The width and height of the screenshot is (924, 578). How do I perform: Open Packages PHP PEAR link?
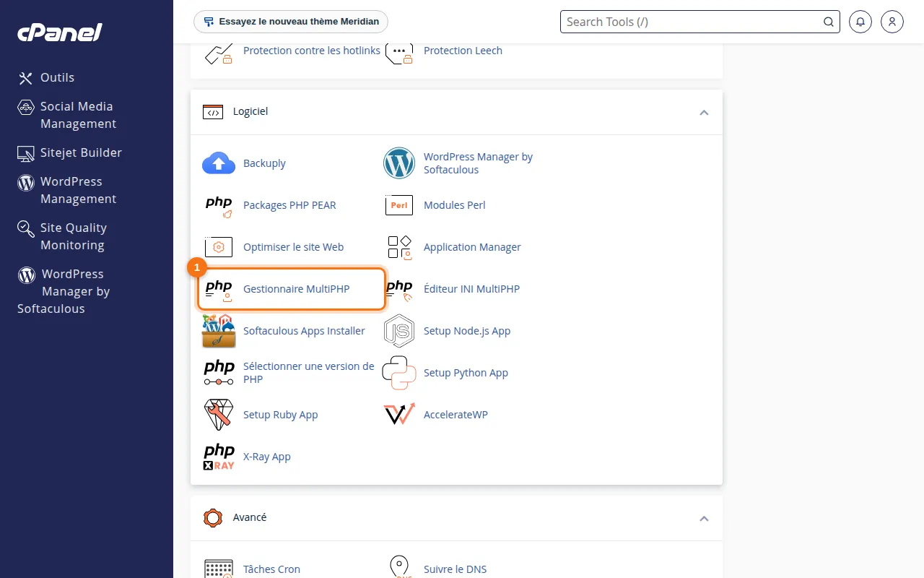pos(289,205)
